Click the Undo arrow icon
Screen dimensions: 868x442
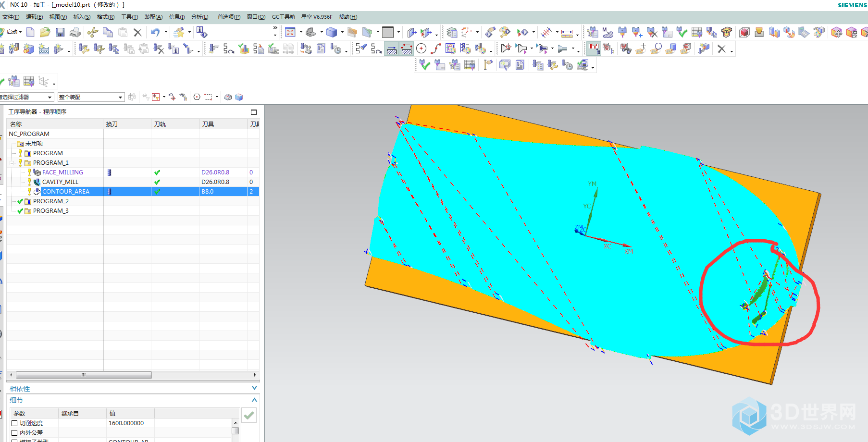pyautogui.click(x=155, y=32)
